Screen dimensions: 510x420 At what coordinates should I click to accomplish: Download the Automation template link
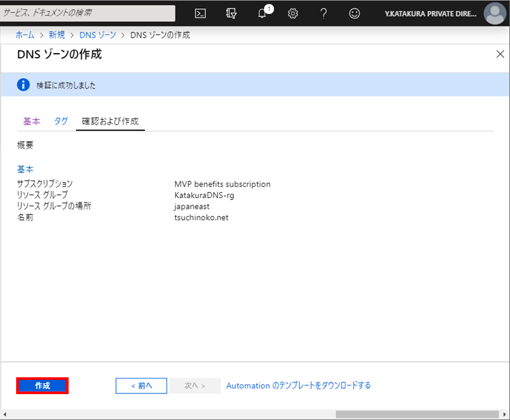(x=298, y=386)
